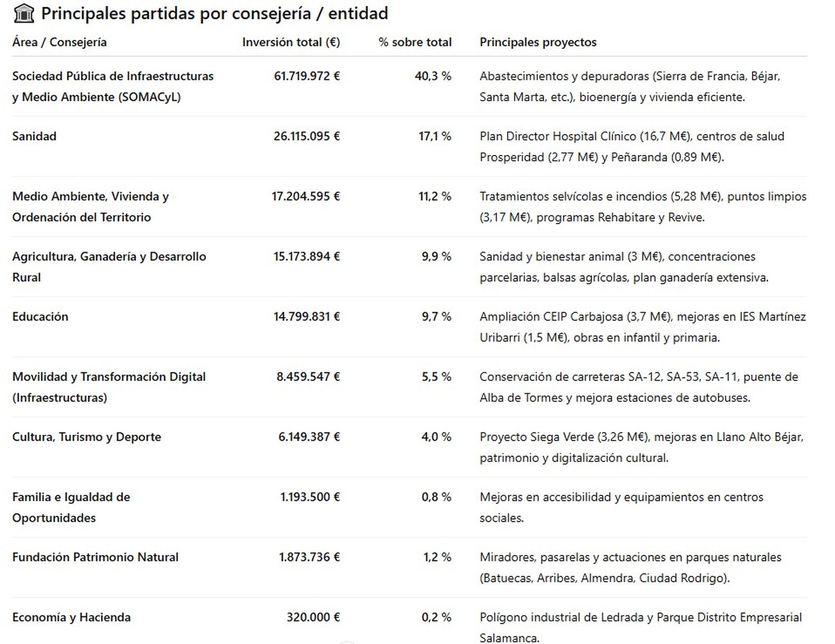The width and height of the screenshot is (835, 644).
Task: Select the 61.719.972 € investment amount
Action: point(307,76)
